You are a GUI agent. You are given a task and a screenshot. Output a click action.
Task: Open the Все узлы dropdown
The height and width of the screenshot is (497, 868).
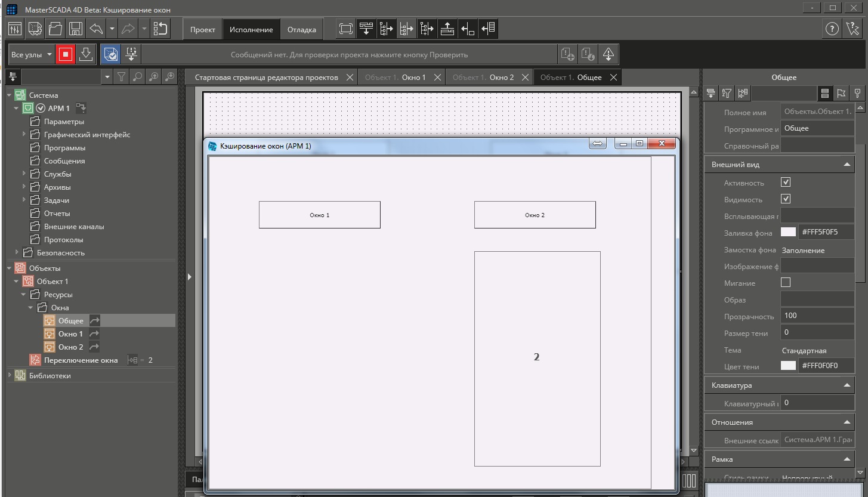coord(31,54)
